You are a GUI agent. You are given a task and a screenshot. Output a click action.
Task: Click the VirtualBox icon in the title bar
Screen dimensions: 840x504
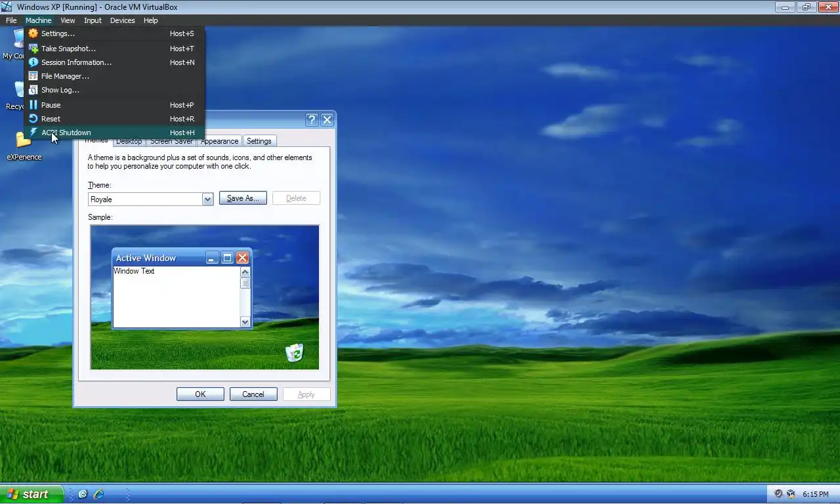coord(7,7)
